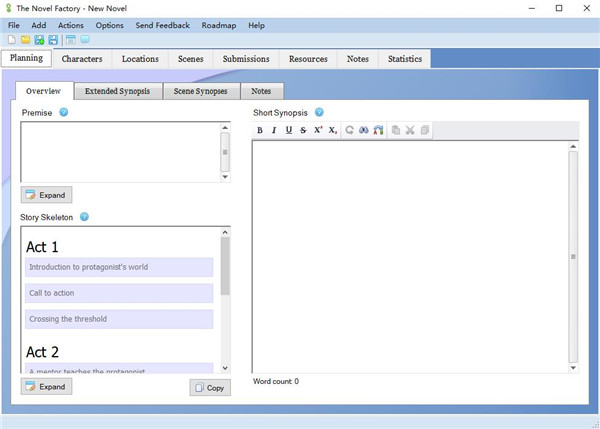600x429 pixels.
Task: Click the help icon beside Story Skeleton
Action: coord(84,217)
